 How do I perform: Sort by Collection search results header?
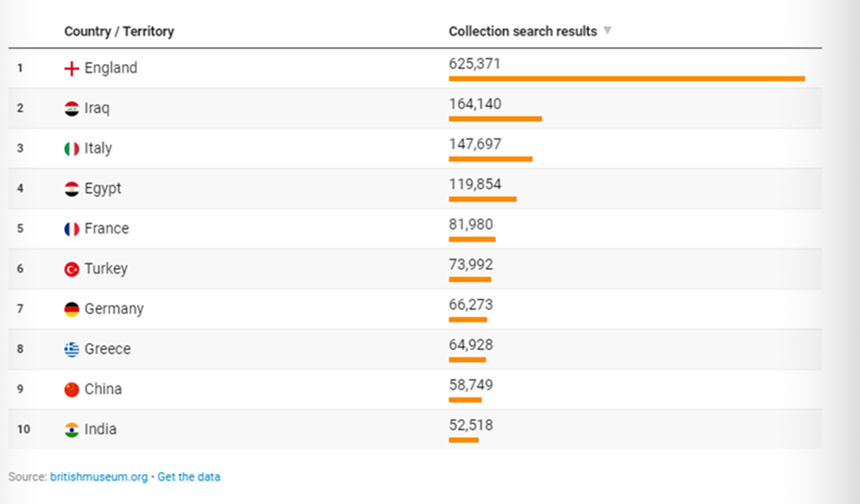pos(522,31)
